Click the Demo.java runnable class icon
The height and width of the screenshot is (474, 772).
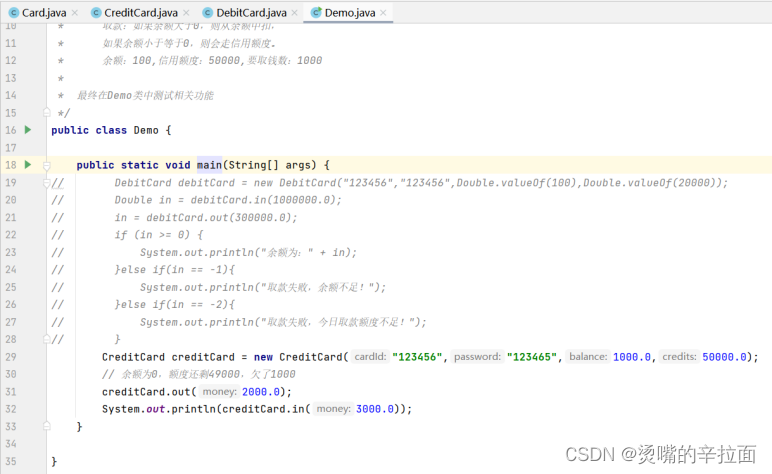pos(316,13)
